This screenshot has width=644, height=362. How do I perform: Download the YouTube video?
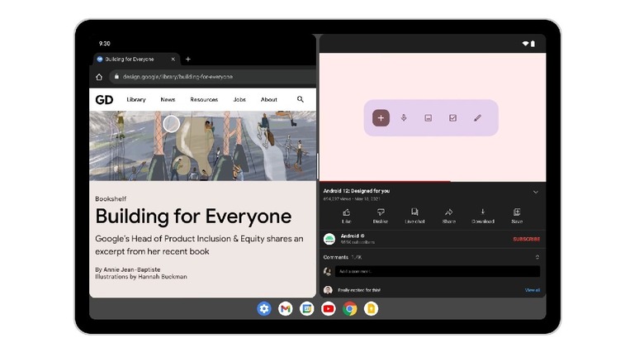pos(483,216)
